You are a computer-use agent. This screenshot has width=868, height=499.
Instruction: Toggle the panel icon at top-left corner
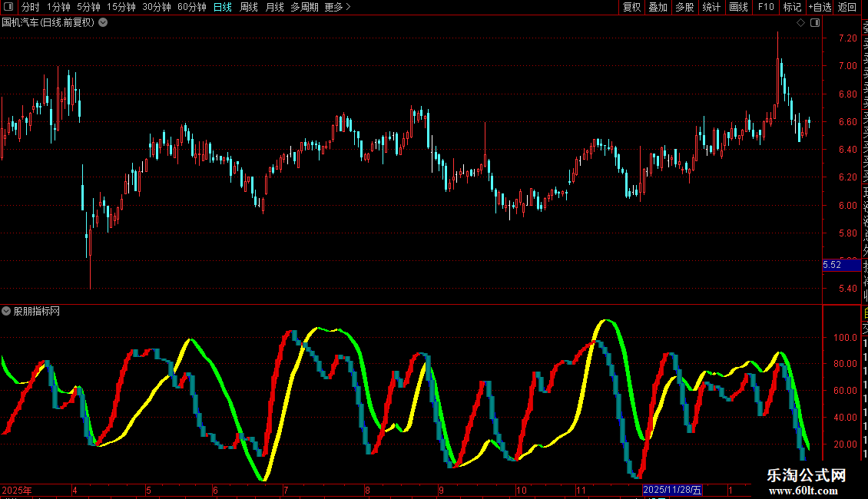tap(8, 7)
